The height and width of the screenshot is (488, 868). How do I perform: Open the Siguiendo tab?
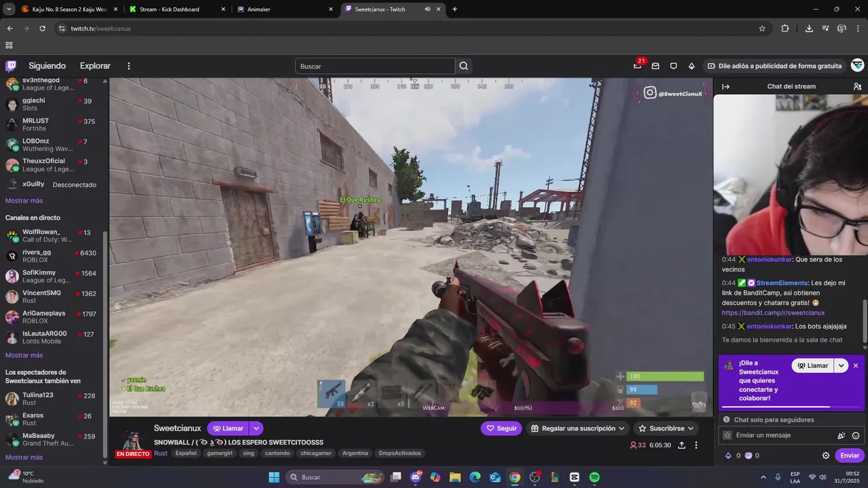coord(47,66)
